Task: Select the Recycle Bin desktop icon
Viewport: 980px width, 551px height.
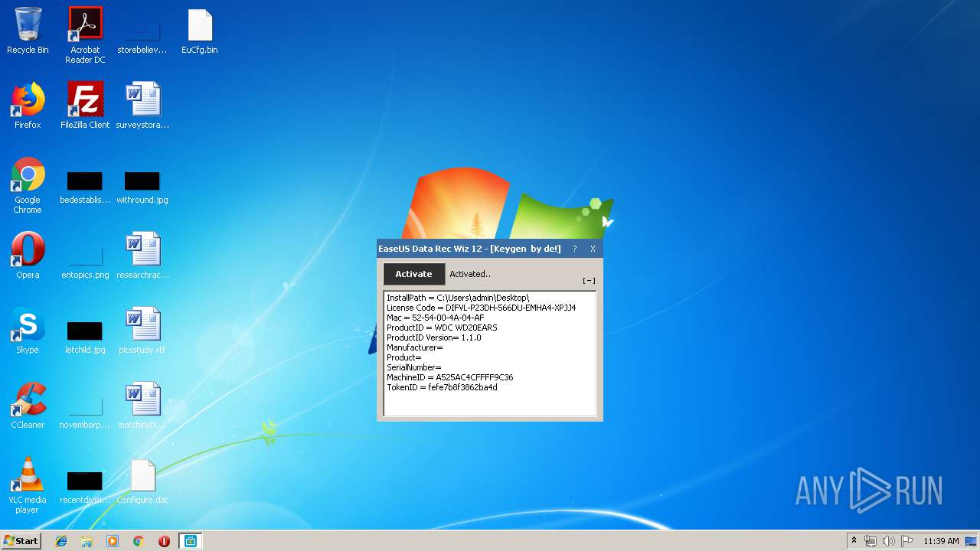Action: (x=28, y=31)
